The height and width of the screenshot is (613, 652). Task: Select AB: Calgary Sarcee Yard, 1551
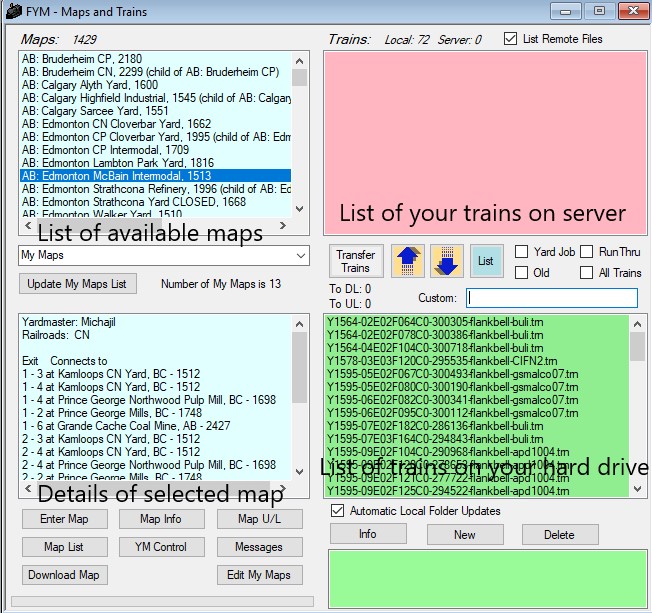pyautogui.click(x=156, y=111)
